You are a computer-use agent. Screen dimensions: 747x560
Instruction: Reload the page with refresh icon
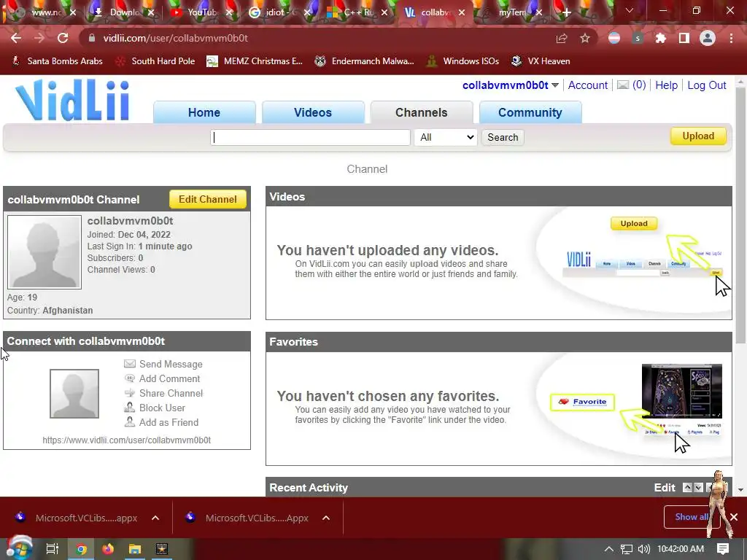[63, 38]
